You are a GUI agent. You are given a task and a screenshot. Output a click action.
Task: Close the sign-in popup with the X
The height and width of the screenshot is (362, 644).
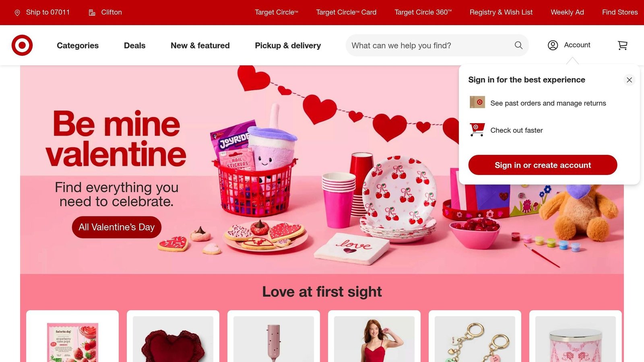coord(629,80)
